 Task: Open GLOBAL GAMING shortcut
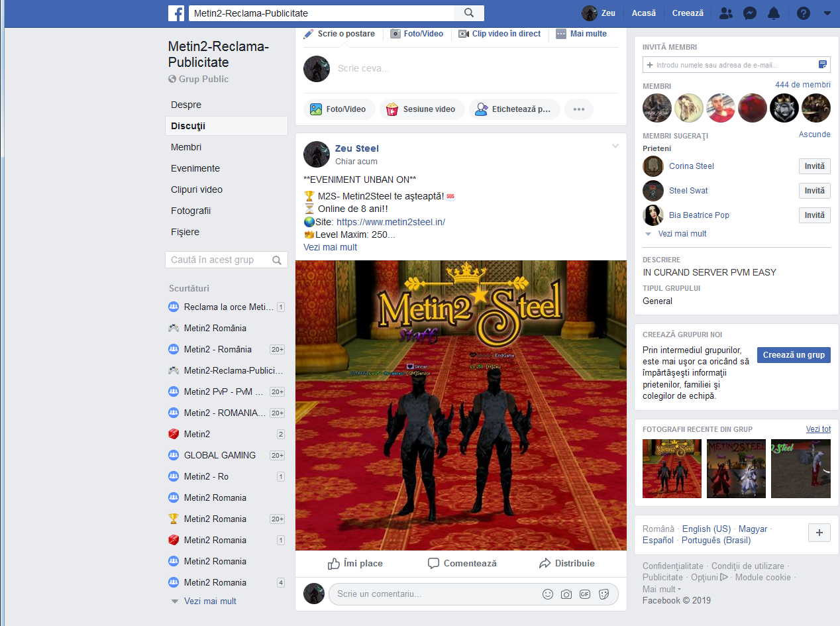(x=220, y=455)
